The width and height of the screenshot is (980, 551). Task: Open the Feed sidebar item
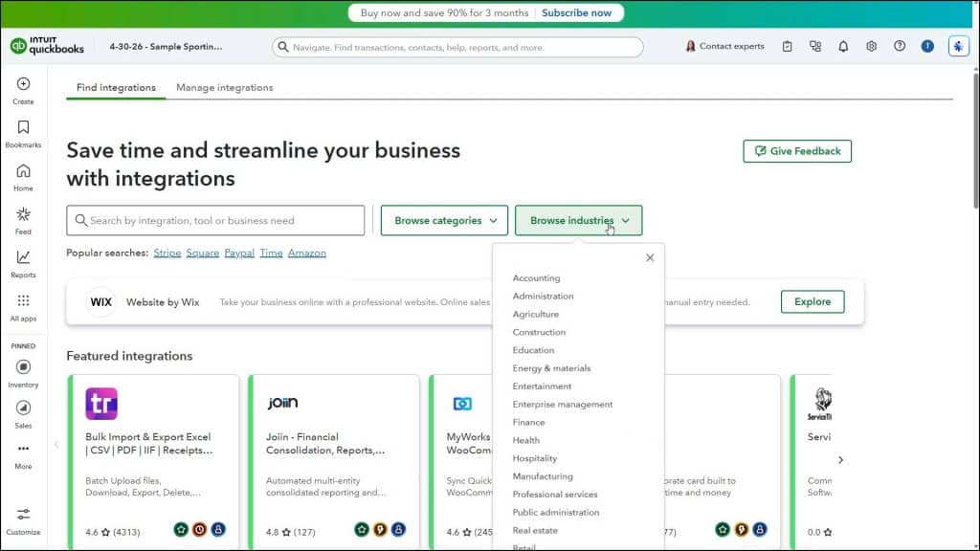(23, 221)
